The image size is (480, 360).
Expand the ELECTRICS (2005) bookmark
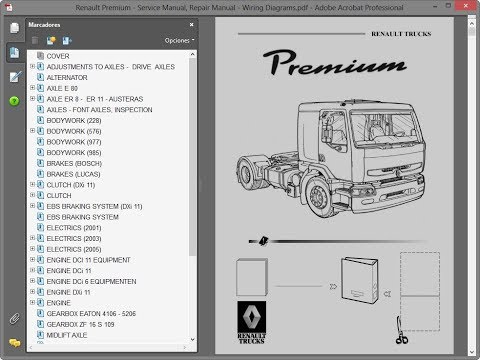(x=32, y=249)
